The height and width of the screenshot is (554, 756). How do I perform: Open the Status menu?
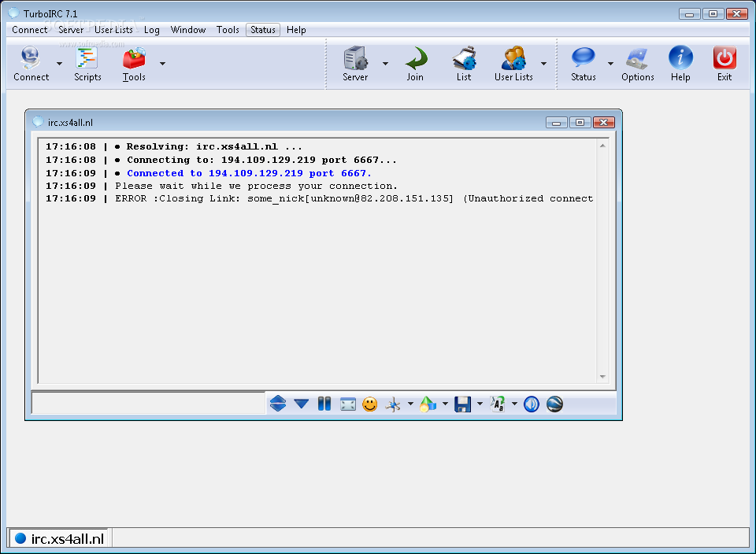point(263,30)
